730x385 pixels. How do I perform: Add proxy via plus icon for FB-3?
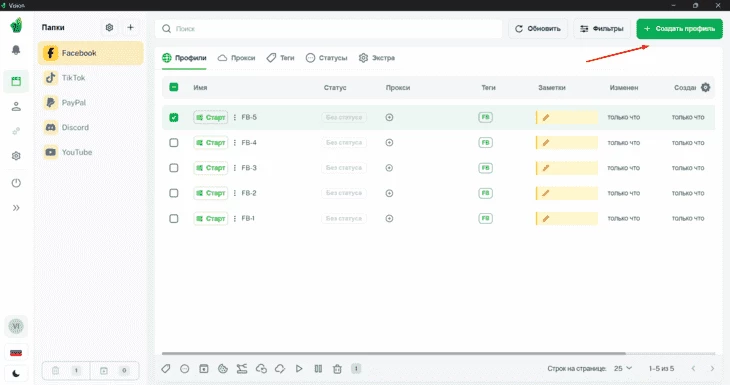point(389,168)
